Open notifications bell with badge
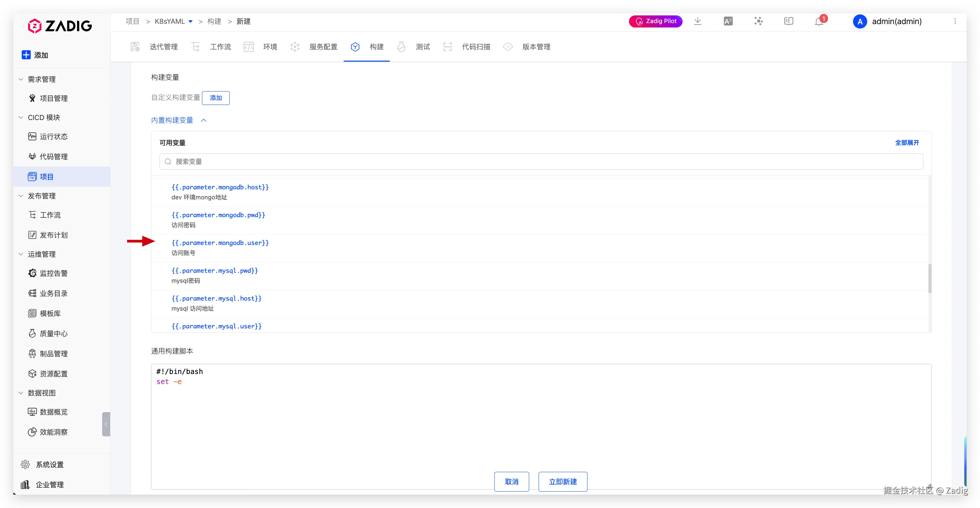 820,21
